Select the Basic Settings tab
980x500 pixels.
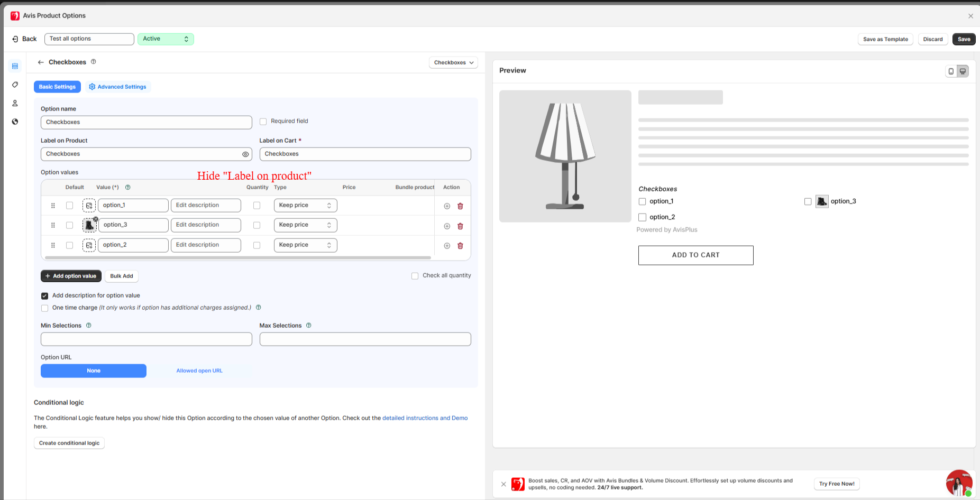(57, 87)
